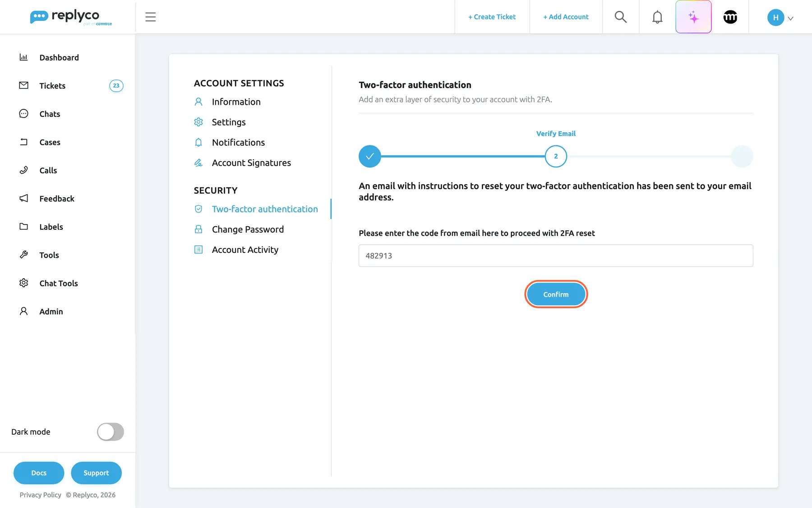This screenshot has height=508, width=812.
Task: Open Notifications settings section
Action: click(238, 143)
